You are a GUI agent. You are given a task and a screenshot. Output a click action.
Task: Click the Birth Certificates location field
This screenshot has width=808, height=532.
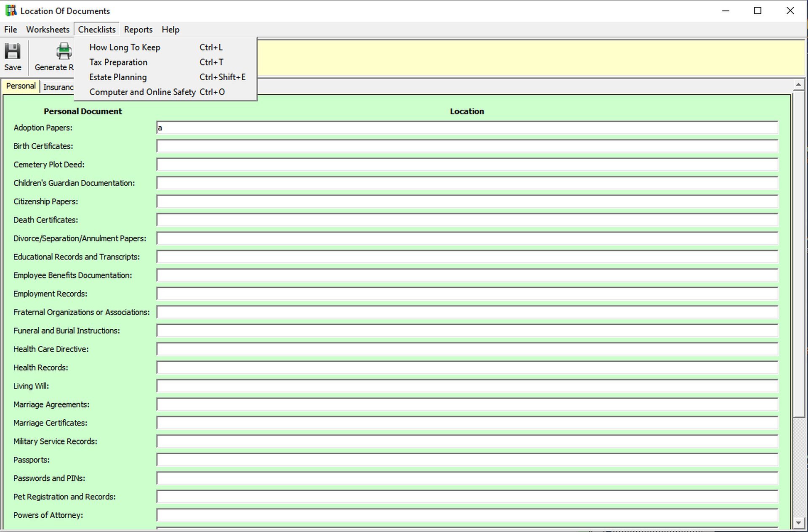(x=467, y=146)
